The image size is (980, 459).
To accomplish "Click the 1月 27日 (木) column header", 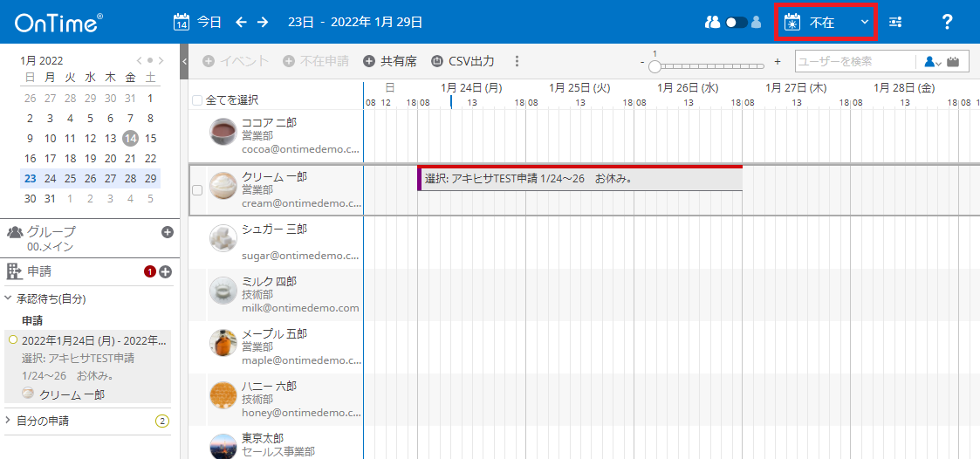I will click(796, 87).
